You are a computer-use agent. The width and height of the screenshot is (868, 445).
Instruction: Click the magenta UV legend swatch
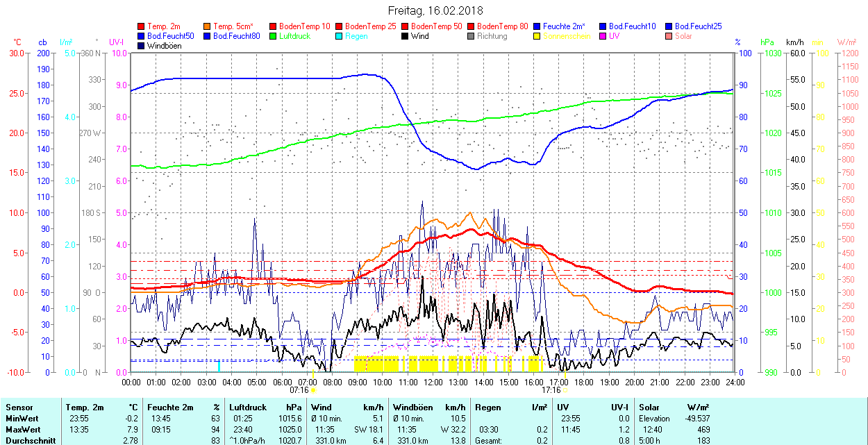(603, 36)
